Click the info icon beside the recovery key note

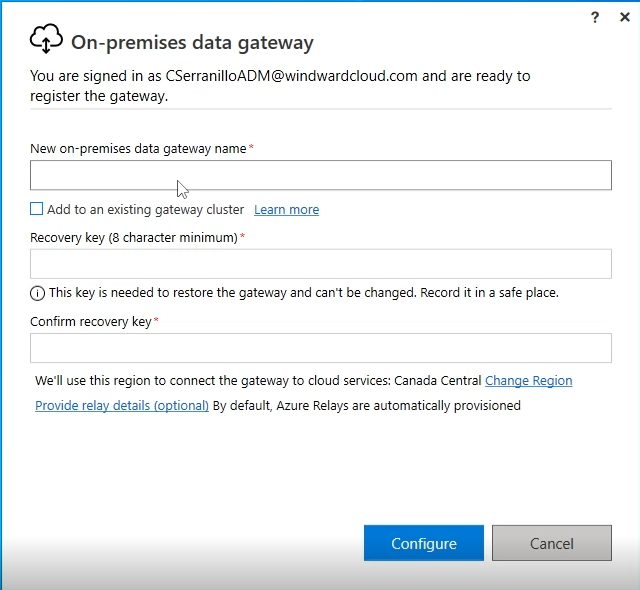point(37,293)
